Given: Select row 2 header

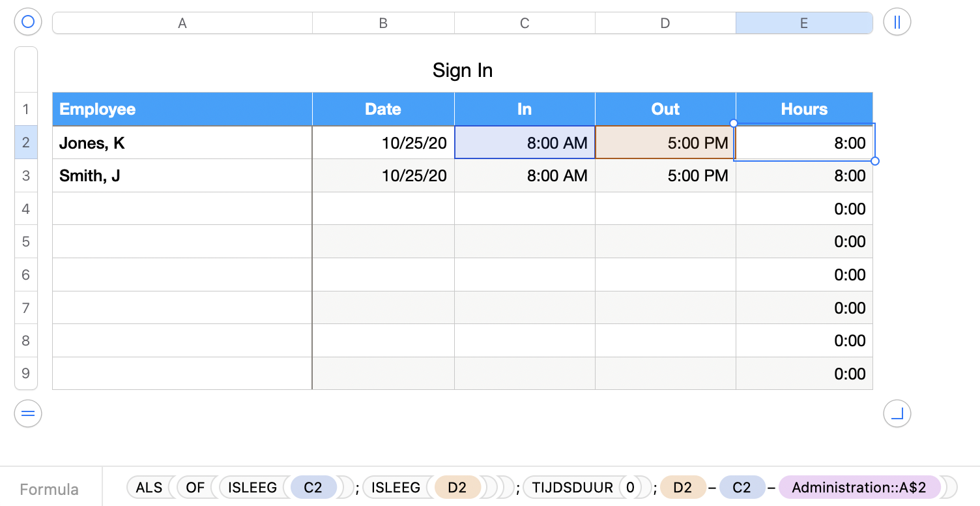Looking at the screenshot, I should (x=26, y=143).
